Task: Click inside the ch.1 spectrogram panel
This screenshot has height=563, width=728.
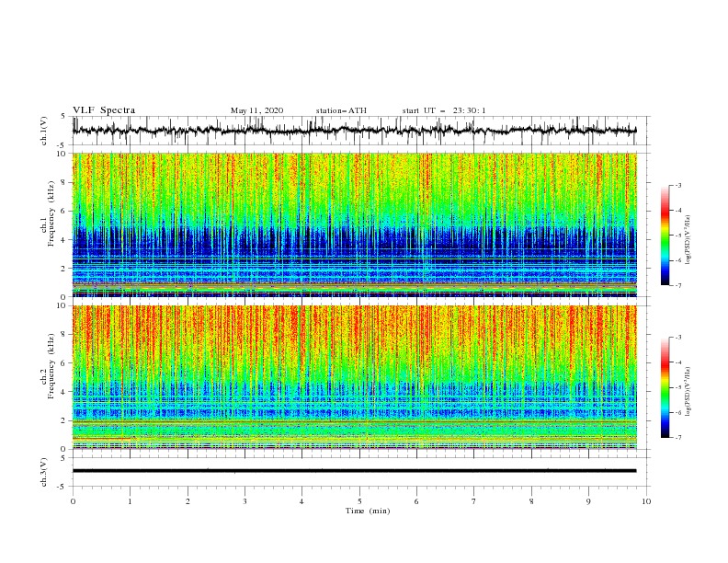Action: [x=354, y=224]
